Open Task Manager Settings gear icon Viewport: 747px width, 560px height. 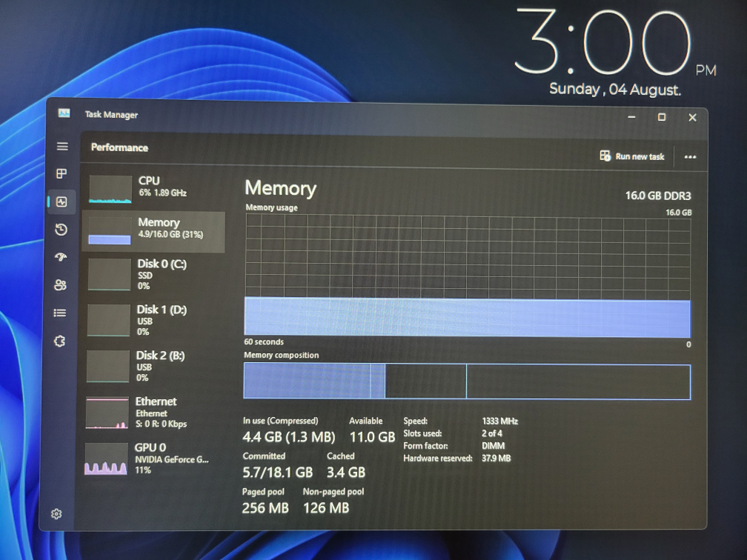[x=56, y=514]
